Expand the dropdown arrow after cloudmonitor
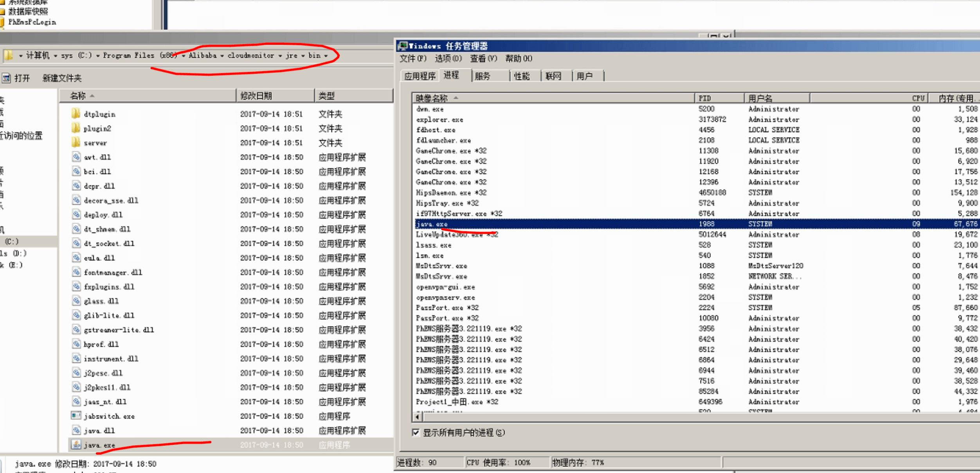980x473 pixels. pos(280,56)
